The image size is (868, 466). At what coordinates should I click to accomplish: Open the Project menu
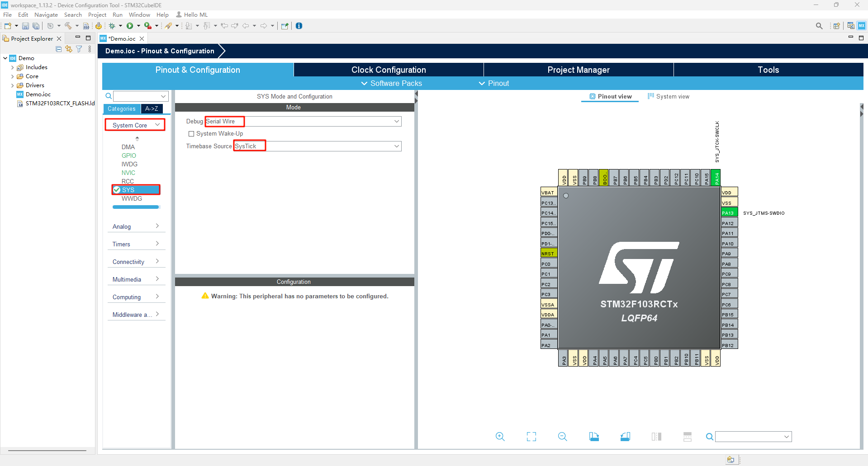[x=97, y=15]
